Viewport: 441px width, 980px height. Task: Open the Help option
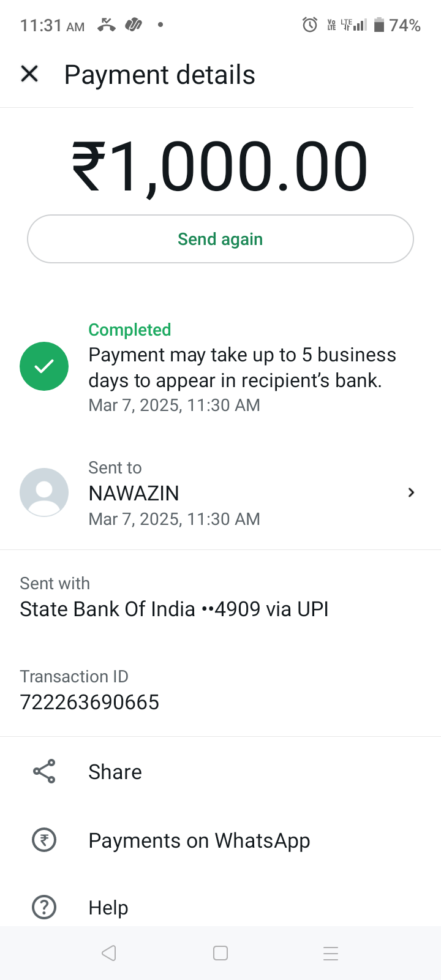pyautogui.click(x=108, y=907)
